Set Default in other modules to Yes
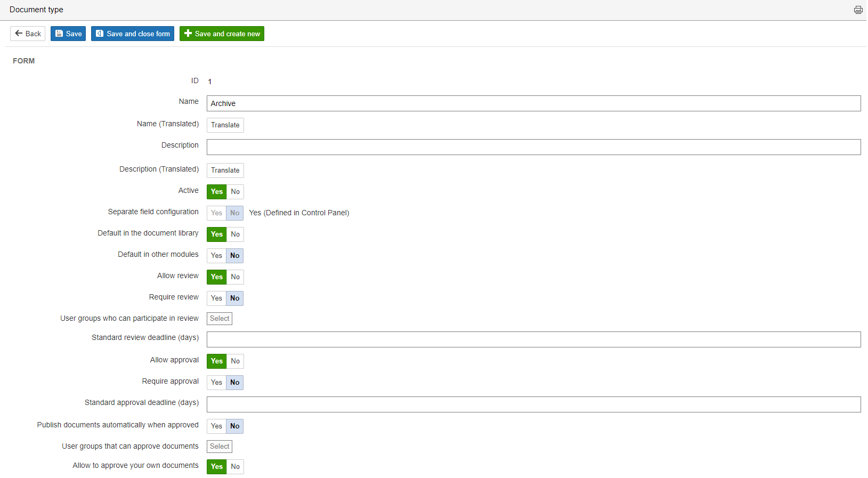 click(216, 256)
